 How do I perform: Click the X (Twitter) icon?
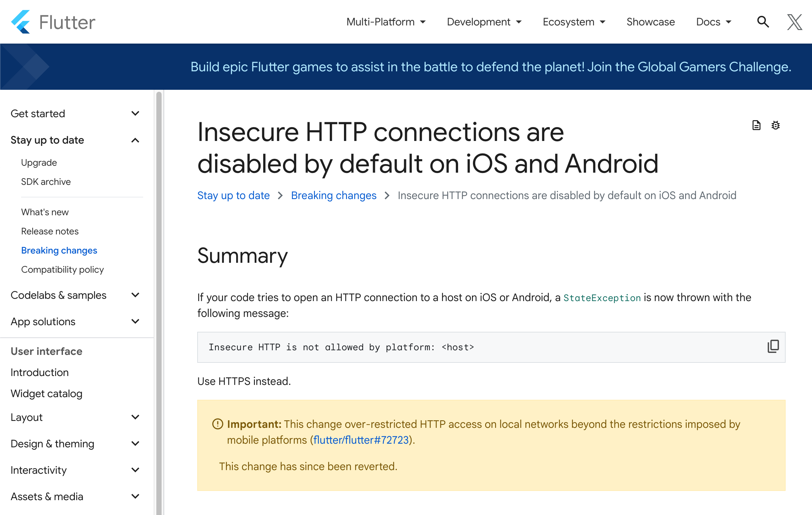coord(795,22)
